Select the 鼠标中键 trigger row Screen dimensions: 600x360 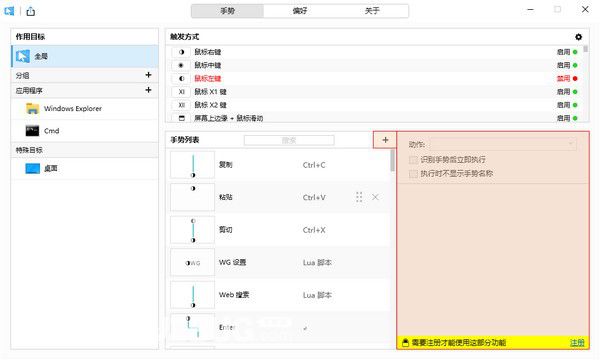375,65
